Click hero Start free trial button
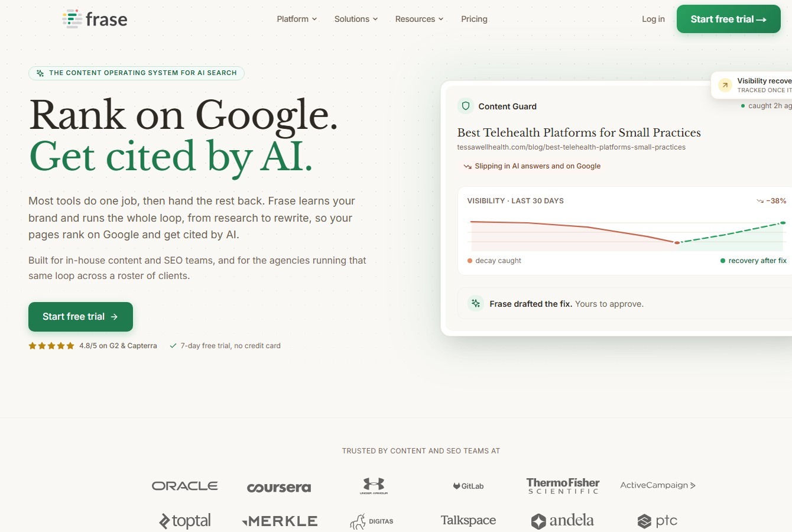Image resolution: width=792 pixels, height=532 pixels. click(x=80, y=317)
